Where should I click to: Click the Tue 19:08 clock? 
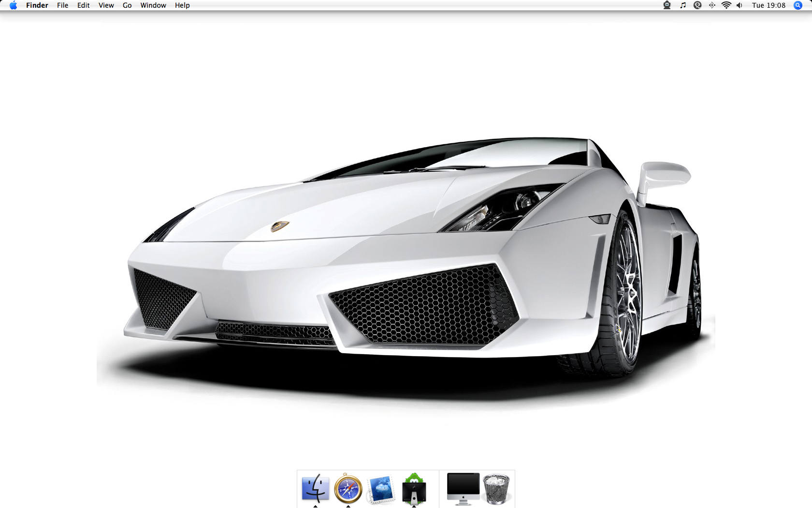click(x=768, y=5)
